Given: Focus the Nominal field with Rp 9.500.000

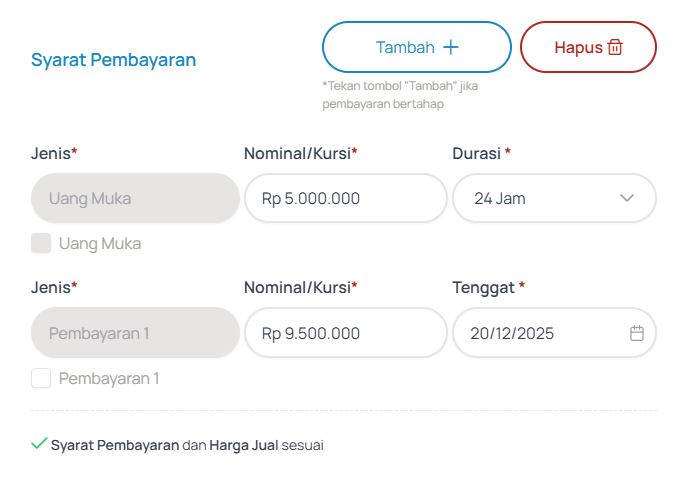Looking at the screenshot, I should (345, 333).
